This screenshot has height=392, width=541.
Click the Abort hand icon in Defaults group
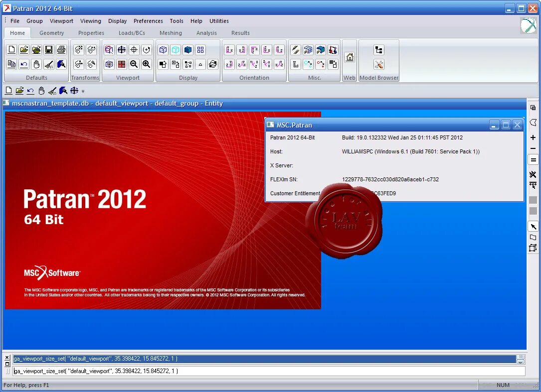(36, 64)
